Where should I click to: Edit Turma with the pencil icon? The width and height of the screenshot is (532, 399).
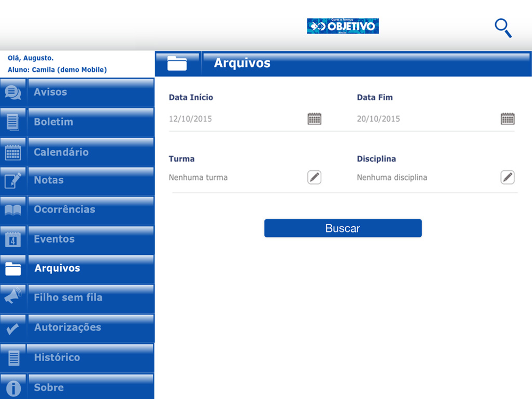[314, 178]
